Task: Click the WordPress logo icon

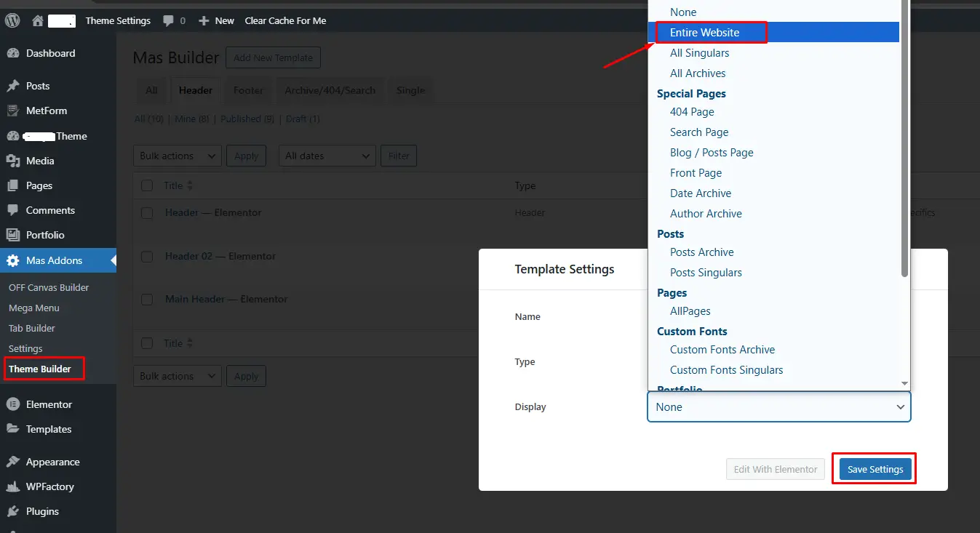Action: (12, 20)
